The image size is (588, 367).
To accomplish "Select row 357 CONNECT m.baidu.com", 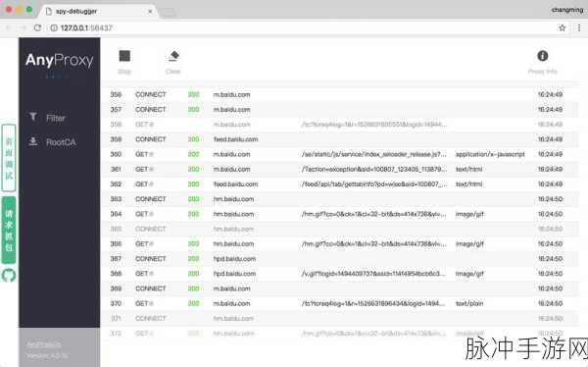I will pyautogui.click(x=339, y=110).
